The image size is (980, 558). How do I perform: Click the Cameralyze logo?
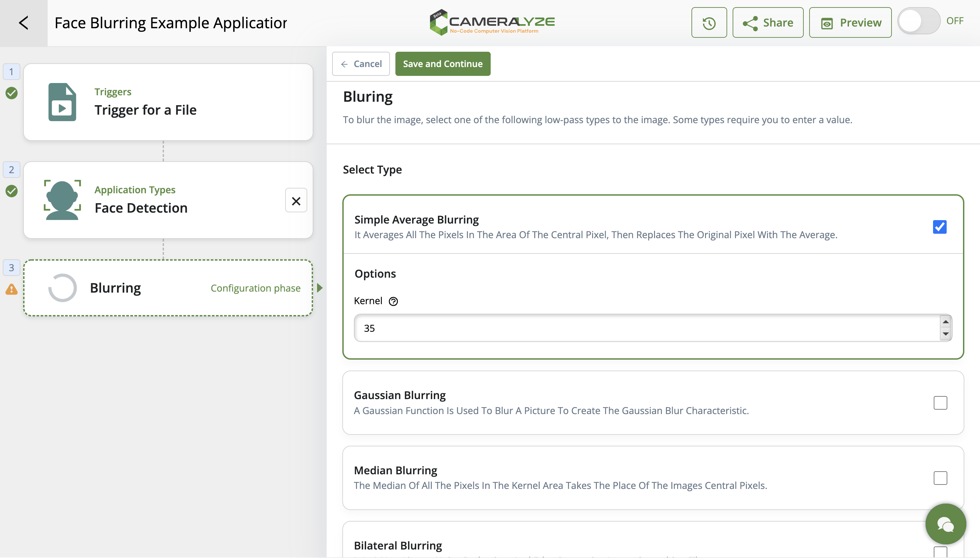pos(492,22)
